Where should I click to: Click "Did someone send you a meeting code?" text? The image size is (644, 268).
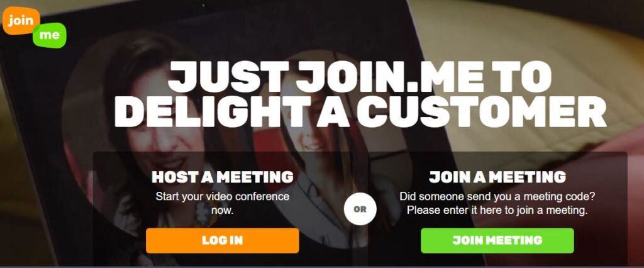pyautogui.click(x=497, y=196)
